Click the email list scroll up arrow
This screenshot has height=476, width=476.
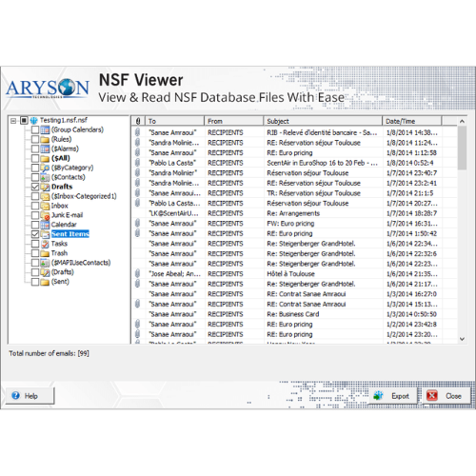[462, 121]
